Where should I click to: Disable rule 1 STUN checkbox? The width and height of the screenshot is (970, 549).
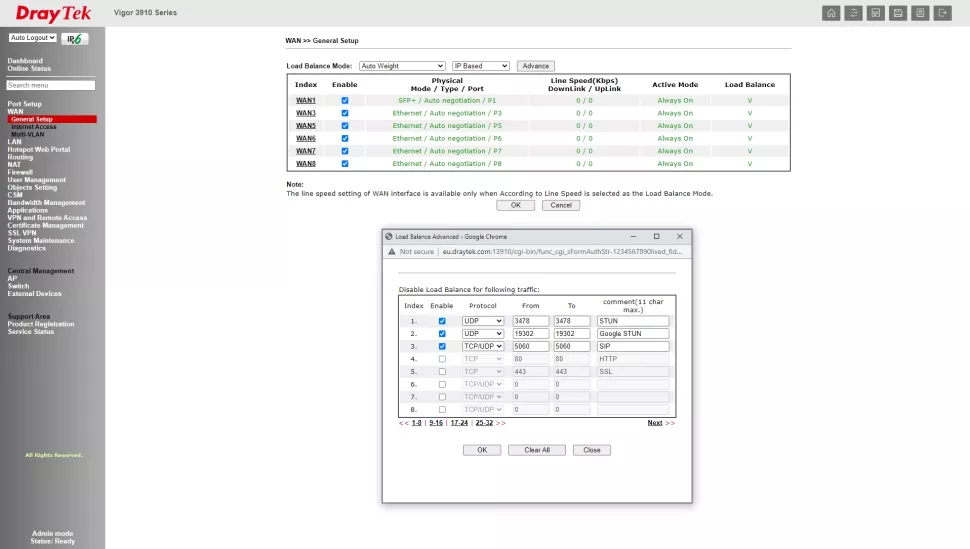pyautogui.click(x=442, y=321)
